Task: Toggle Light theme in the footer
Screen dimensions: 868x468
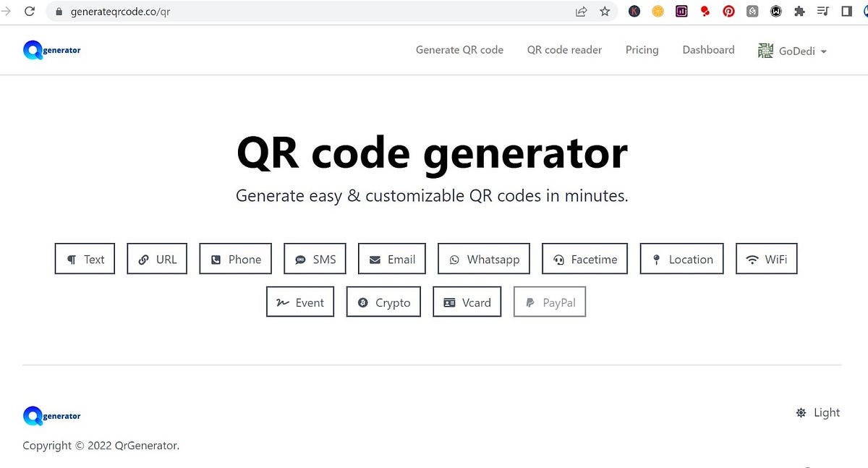Action: pos(817,412)
